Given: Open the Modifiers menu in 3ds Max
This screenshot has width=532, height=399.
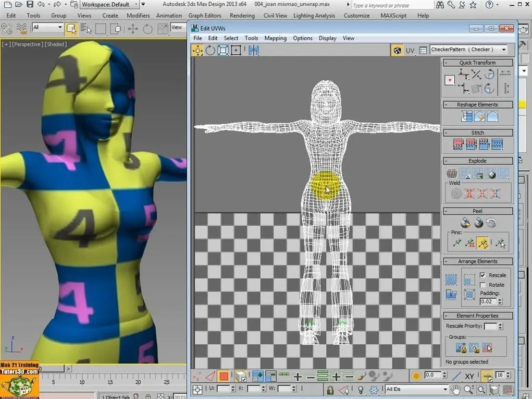Looking at the screenshot, I should (138, 16).
